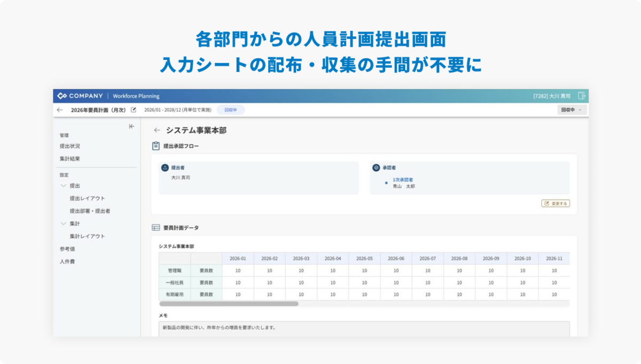Screen dimensions: 641x364
Task: Click the back arrow left of 2026年要員計画
Action: tap(59, 110)
